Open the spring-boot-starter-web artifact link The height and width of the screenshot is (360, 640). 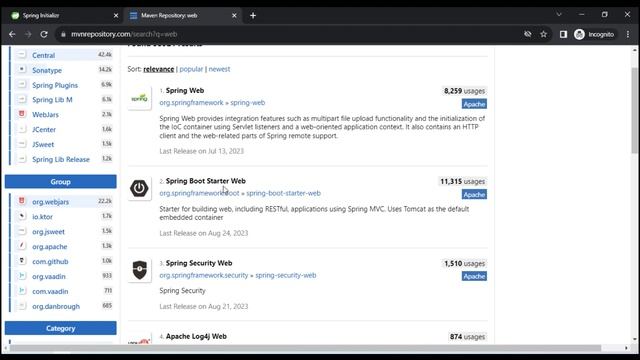[283, 193]
